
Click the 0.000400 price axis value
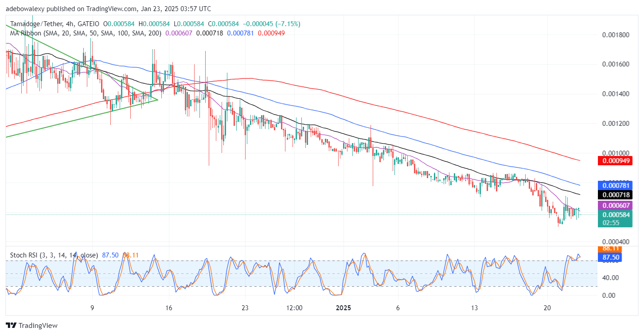(615, 242)
